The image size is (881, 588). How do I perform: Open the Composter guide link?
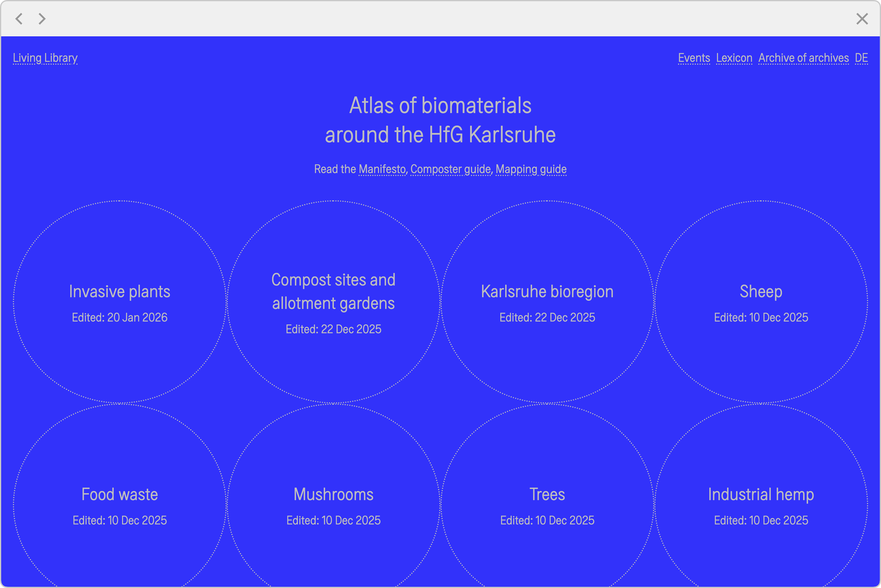click(450, 169)
